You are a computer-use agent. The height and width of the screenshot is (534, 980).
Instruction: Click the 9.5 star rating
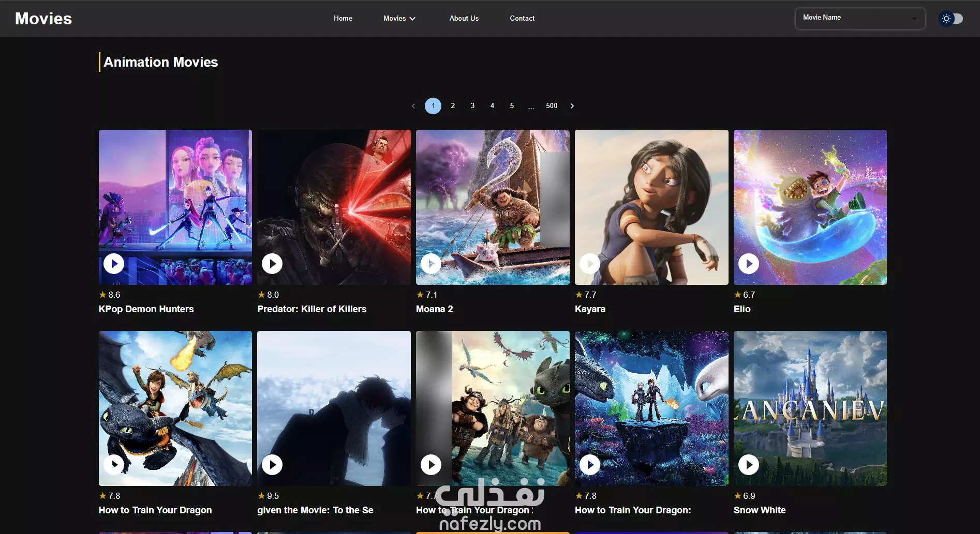(x=268, y=496)
